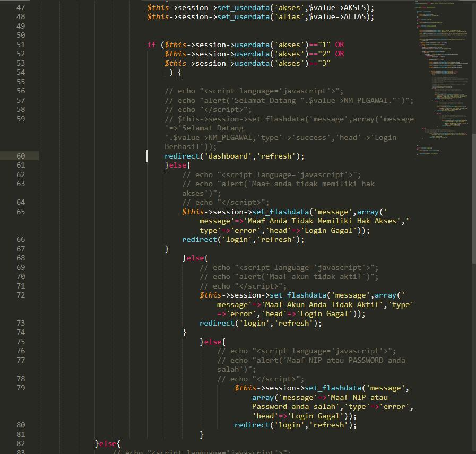Click the else keyword on line 68
476x454 pixels.
pos(195,258)
